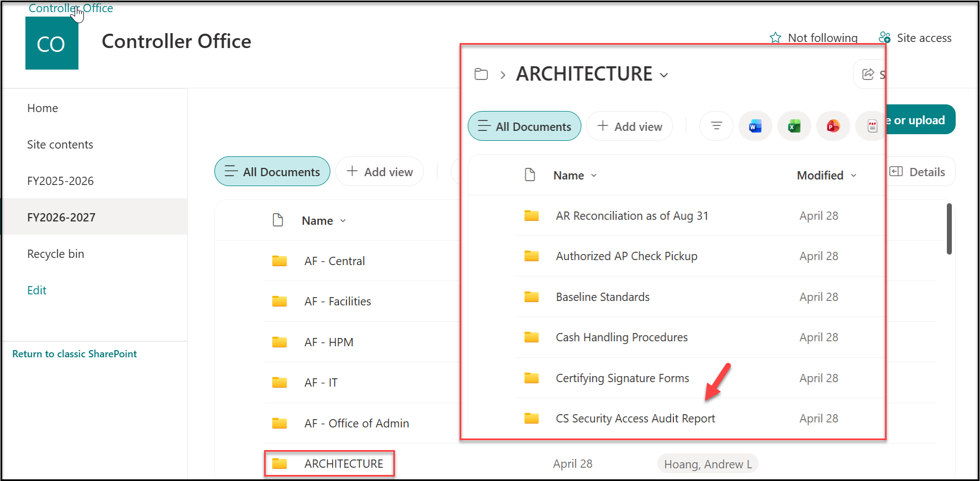Select All Documents view in ARCHITECTURE panel

(524, 126)
